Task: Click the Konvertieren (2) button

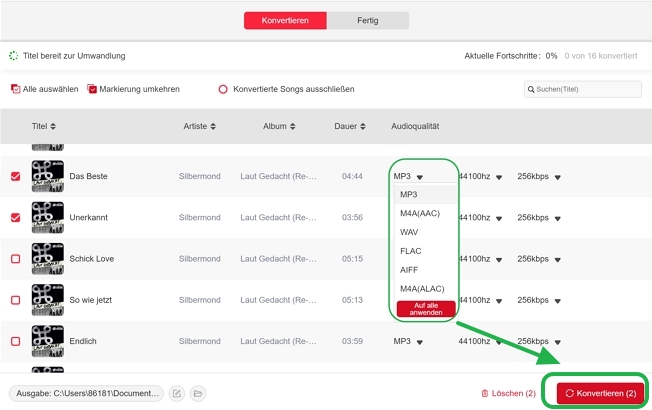Action: [601, 394]
